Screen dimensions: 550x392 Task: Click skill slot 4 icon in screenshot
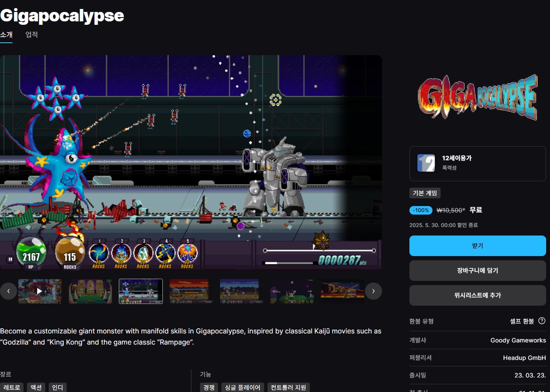165,253
